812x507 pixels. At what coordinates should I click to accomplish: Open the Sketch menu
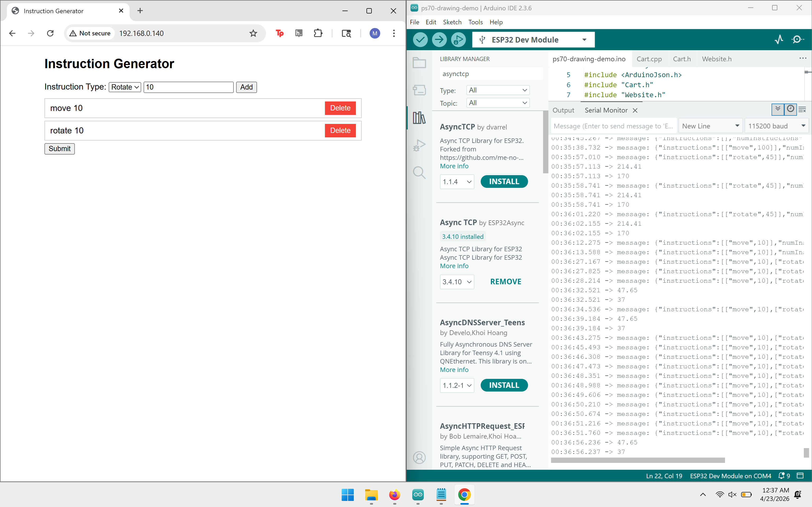coord(452,22)
